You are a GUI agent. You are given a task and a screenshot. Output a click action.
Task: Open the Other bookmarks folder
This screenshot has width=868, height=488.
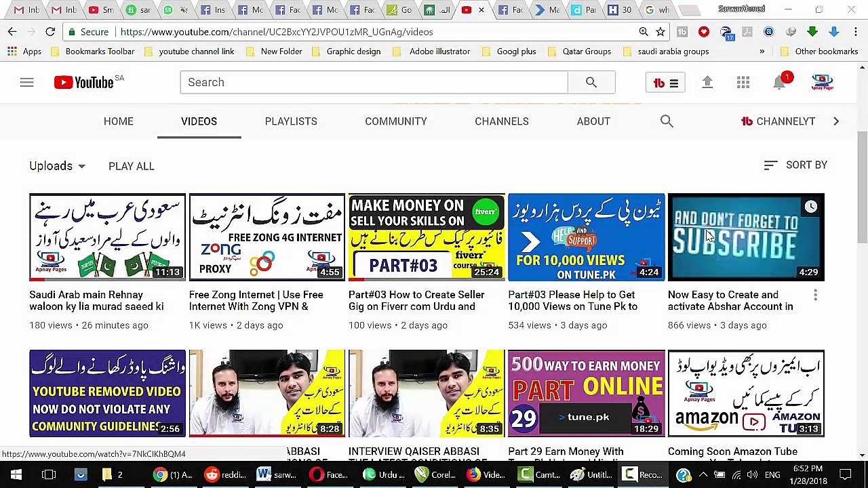coord(819,52)
